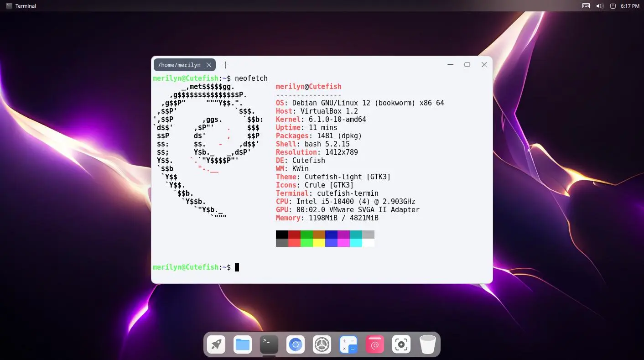The image size is (644, 360).
Task: Open the File Manager folder icon
Action: click(x=243, y=344)
